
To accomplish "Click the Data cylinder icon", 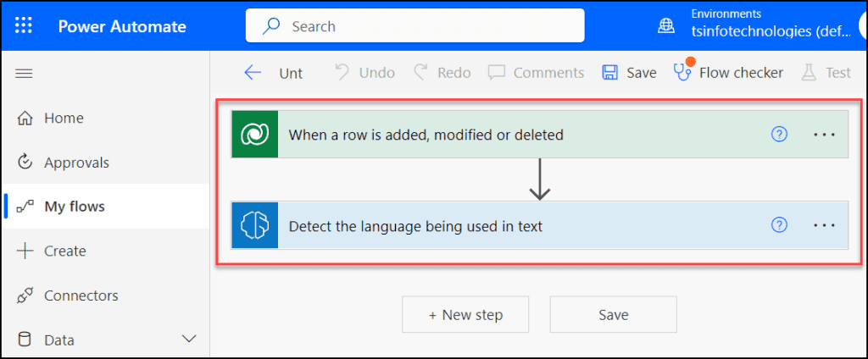I will [25, 339].
